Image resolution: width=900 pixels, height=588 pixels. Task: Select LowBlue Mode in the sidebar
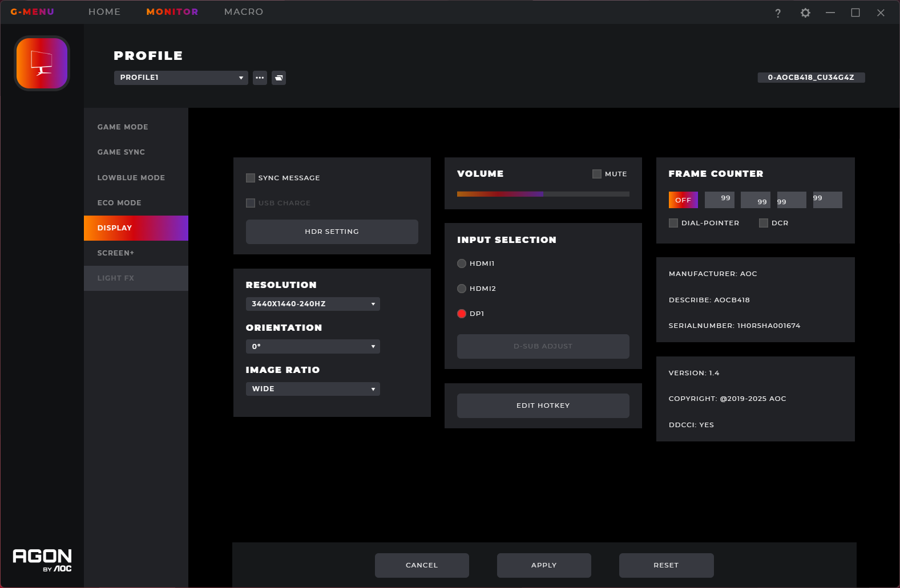[136, 178]
